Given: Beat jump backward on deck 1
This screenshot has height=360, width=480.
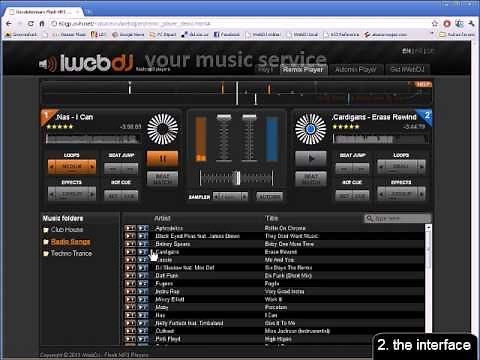Looking at the screenshot, I should [x=113, y=169].
